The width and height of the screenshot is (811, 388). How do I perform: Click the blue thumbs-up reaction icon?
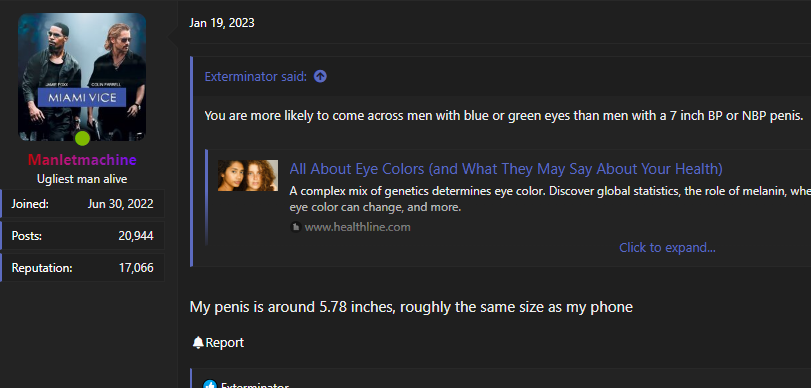(209, 385)
